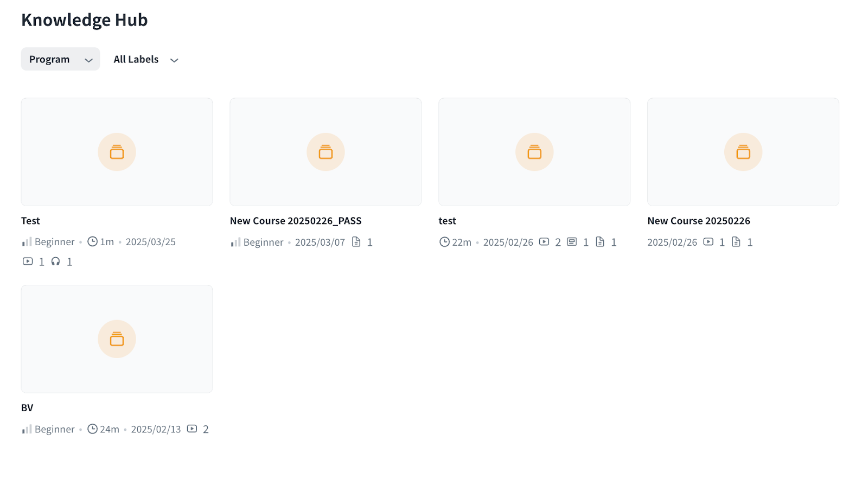The height and width of the screenshot is (485, 868).
Task: Click the orange icon on New Course 20250226 card
Action: click(743, 152)
